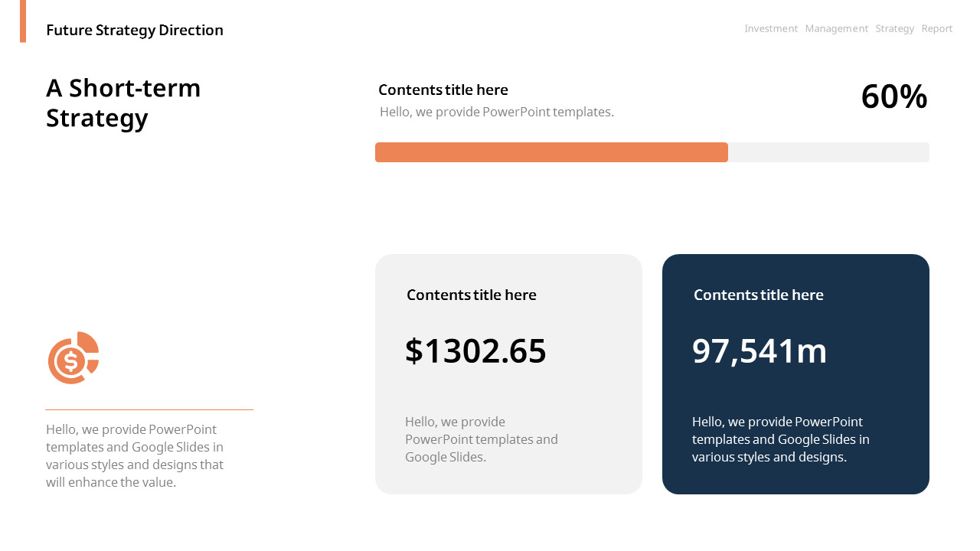
Task: Click the gray unfilled part of progress bar
Action: tap(828, 152)
